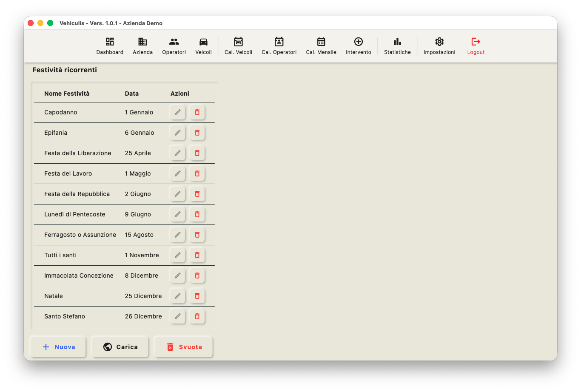Image resolution: width=581 pixels, height=392 pixels.
Task: Click Svuota to clear all holidays
Action: pos(183,347)
